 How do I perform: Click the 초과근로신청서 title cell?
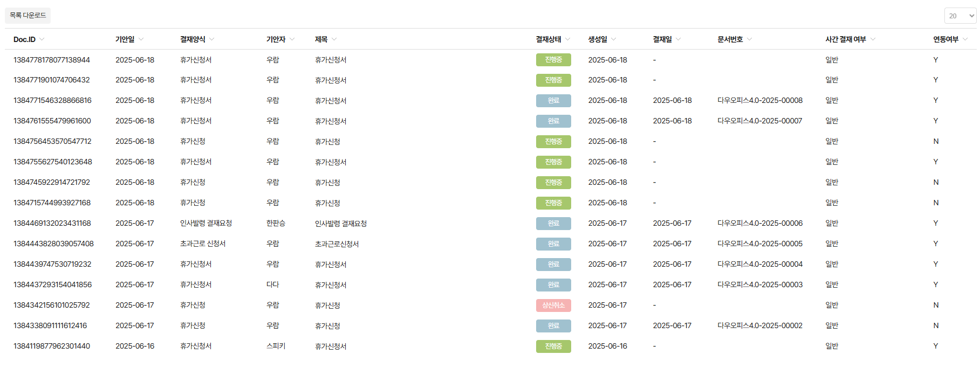[337, 244]
